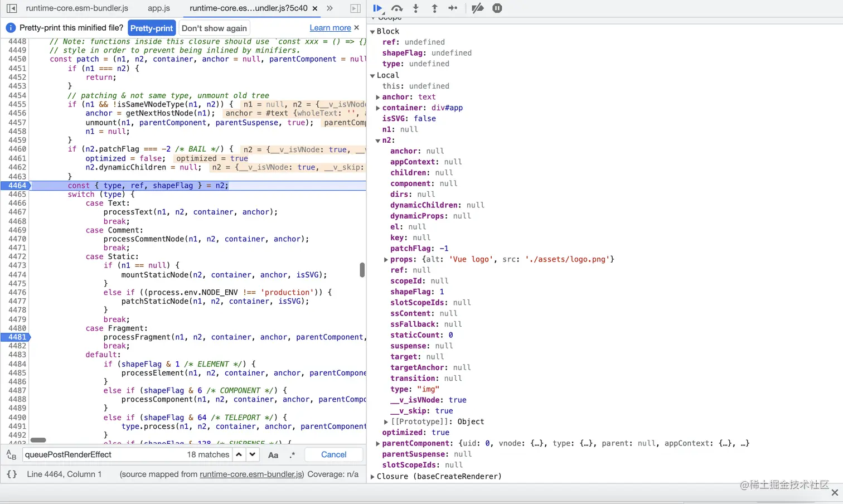Select the patchFlag: -1 property
Screen dimensions: 843x504
pyautogui.click(x=419, y=249)
